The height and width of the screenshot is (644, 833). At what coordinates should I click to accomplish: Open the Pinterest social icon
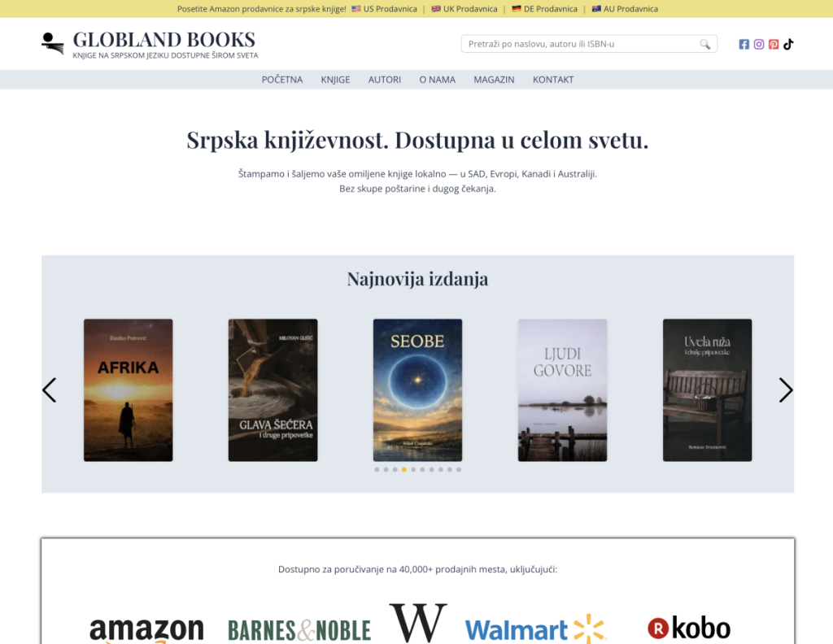point(774,44)
